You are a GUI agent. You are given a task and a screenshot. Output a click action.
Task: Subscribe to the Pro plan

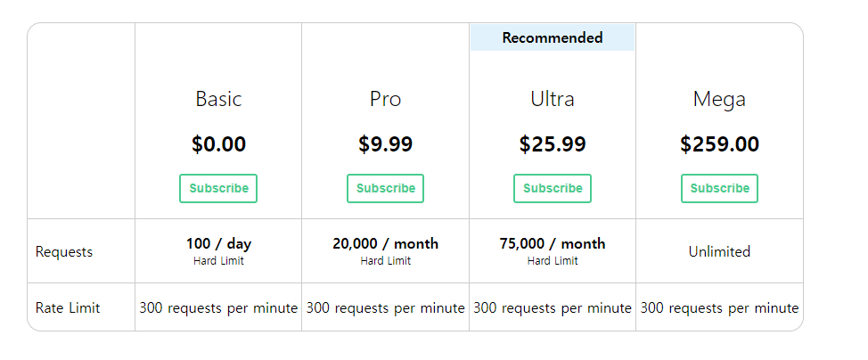385,189
